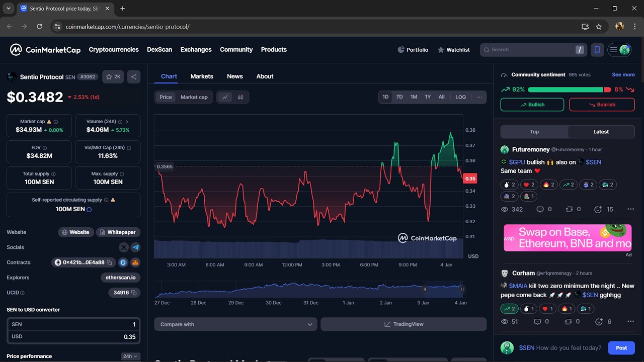Open the Compare with dropdown
The width and height of the screenshot is (644, 362).
236,324
